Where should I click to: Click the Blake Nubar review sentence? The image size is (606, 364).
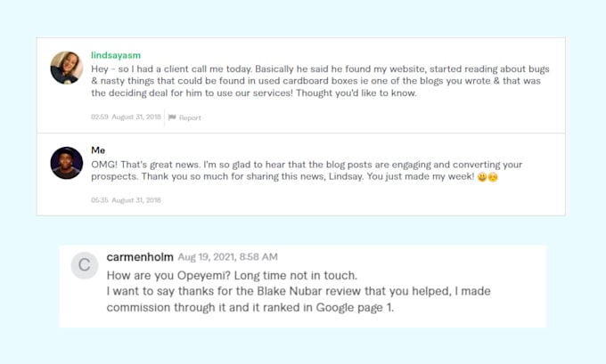pyautogui.click(x=299, y=291)
